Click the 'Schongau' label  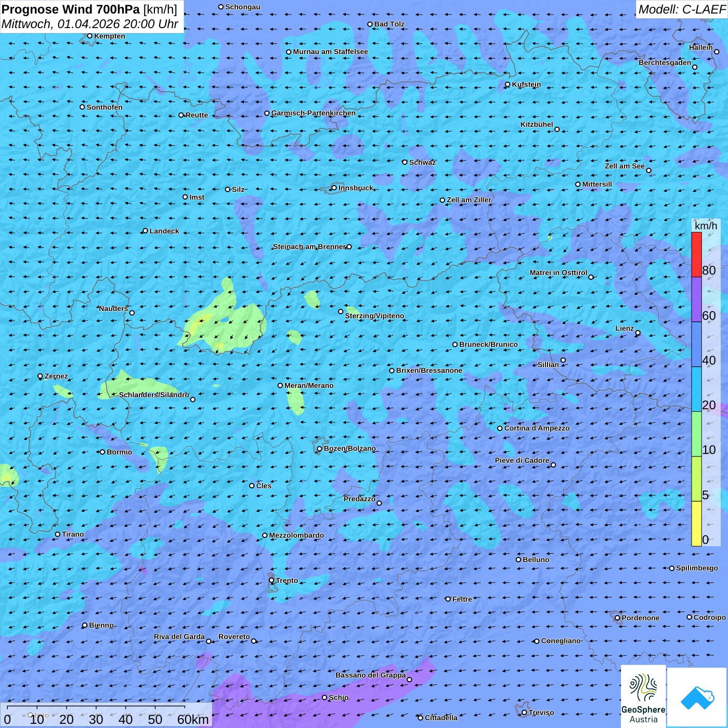point(243,7)
